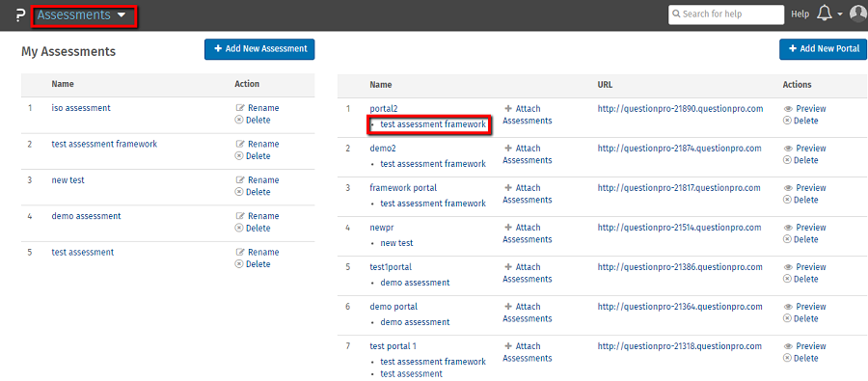868x381 pixels.
Task: Preview the portal2 portal
Action: coord(805,109)
